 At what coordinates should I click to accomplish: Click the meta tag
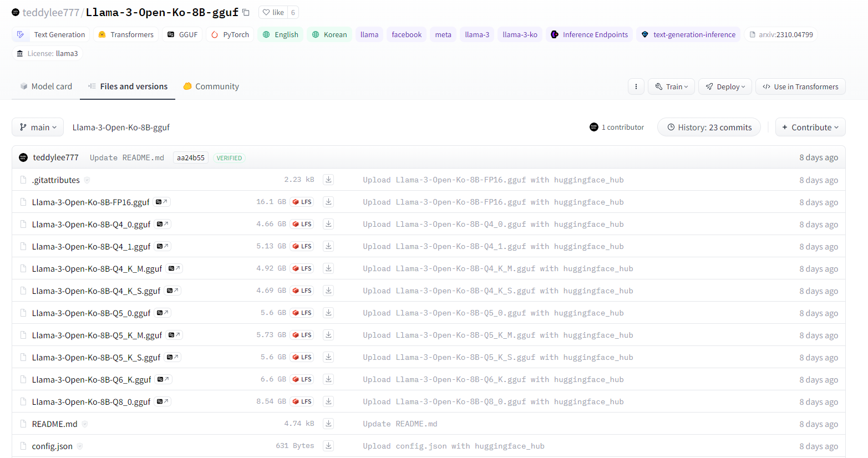click(x=443, y=34)
